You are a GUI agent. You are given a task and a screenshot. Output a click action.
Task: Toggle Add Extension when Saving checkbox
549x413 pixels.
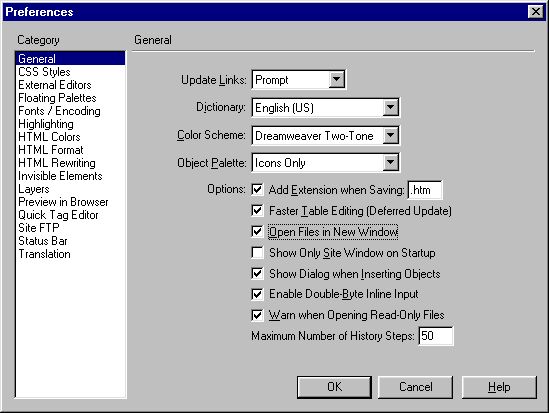(257, 190)
